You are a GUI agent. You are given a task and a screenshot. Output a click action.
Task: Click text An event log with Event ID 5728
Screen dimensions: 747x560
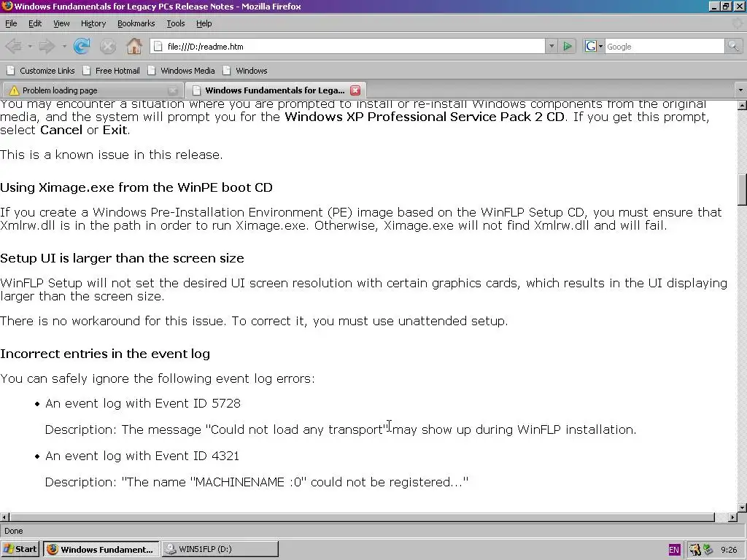point(143,403)
